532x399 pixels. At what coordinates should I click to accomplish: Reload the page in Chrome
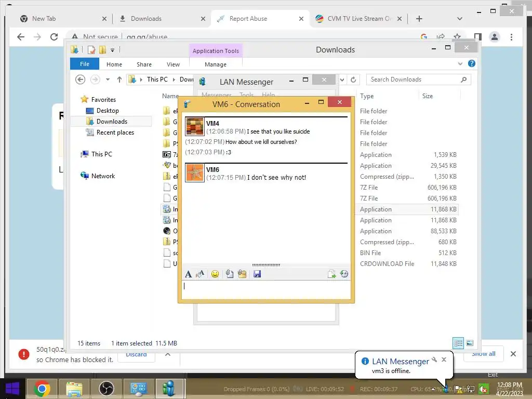[x=54, y=37]
